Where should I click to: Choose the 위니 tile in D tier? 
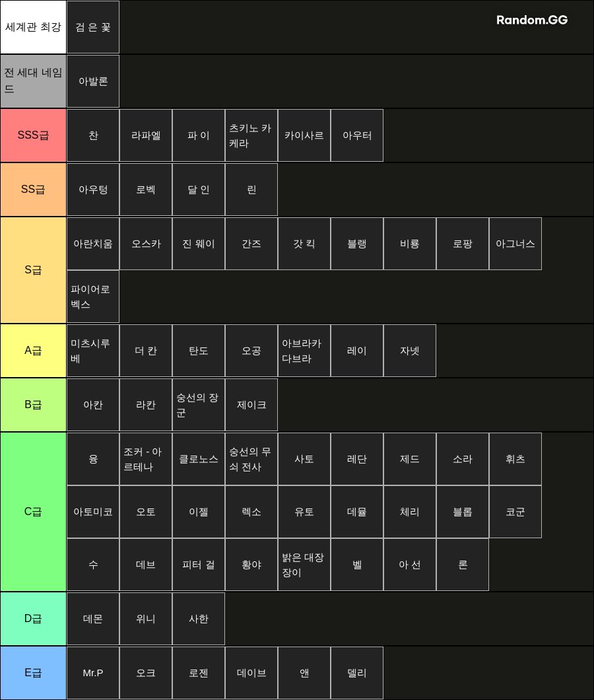pos(145,619)
